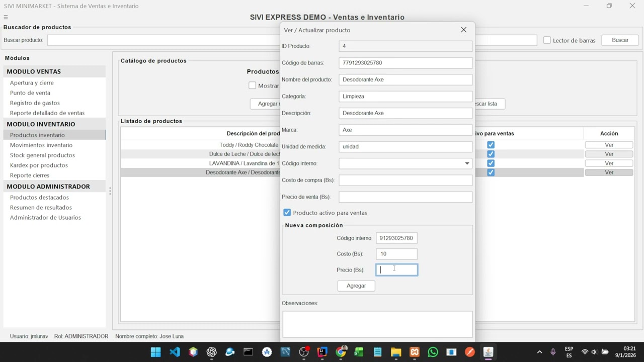Toggle Producto activo para ventas checkbox
The image size is (644, 362).
tap(287, 213)
